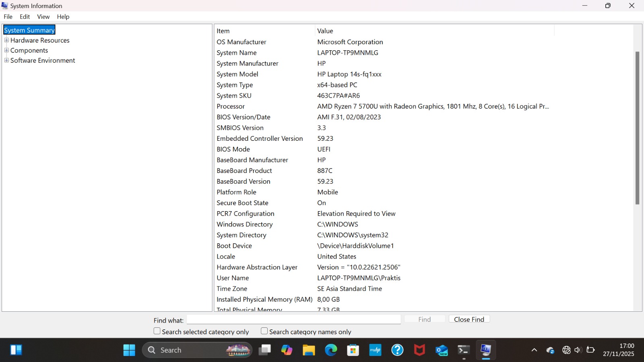Screen dimensions: 644x362
Task: Expand the Components tree node
Action: [x=6, y=50]
